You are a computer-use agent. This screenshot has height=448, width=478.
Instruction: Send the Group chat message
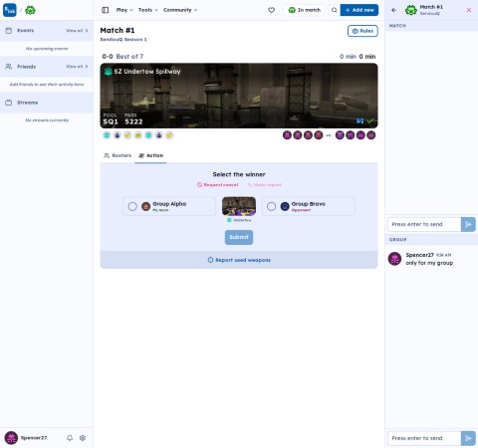click(x=468, y=438)
